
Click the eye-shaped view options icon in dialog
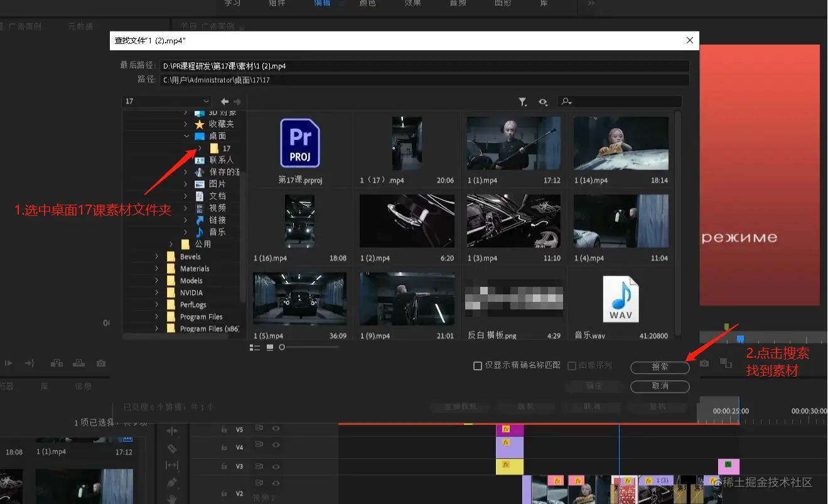542,102
